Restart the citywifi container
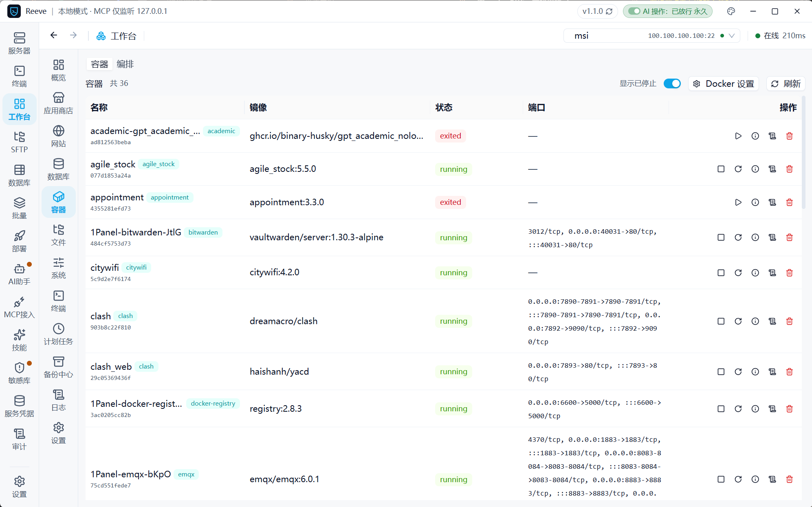The width and height of the screenshot is (812, 507). pyautogui.click(x=738, y=273)
